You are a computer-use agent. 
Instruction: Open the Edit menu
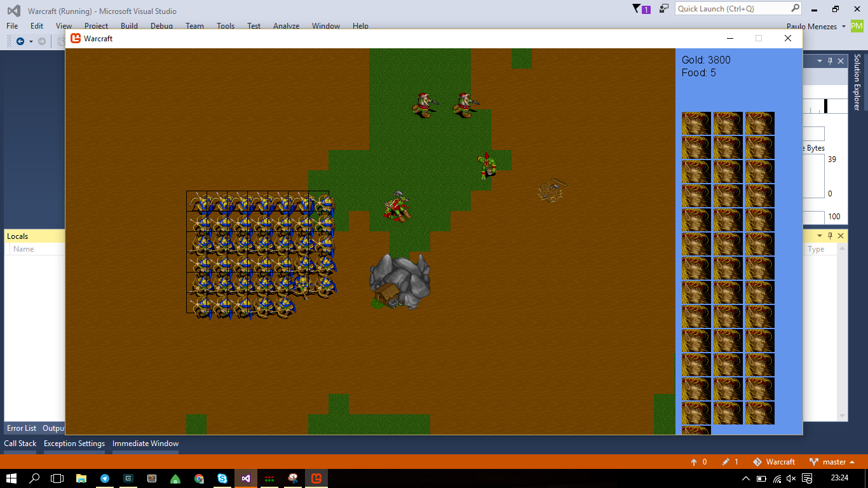[x=37, y=26]
